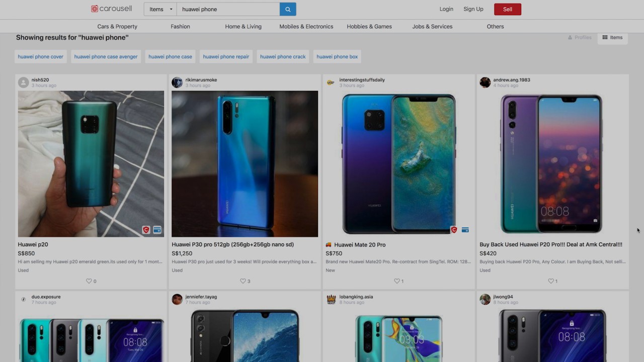
Task: Open the Hobbies & Games category menu
Action: [x=369, y=27]
